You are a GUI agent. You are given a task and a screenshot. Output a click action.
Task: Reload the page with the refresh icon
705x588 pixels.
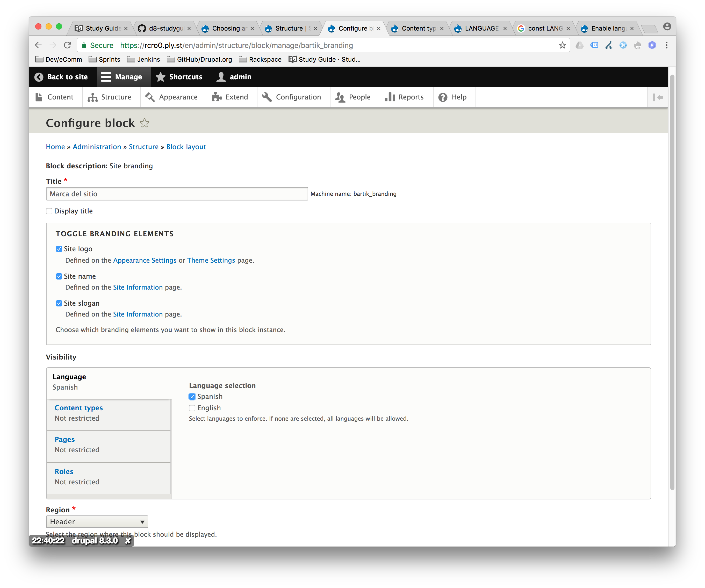68,45
